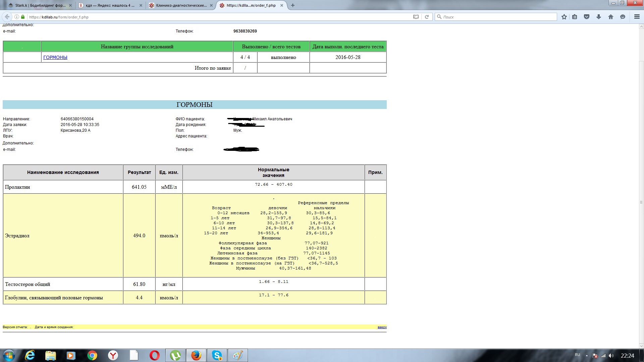
Task: Go to the Firefox home page icon
Action: point(611,17)
